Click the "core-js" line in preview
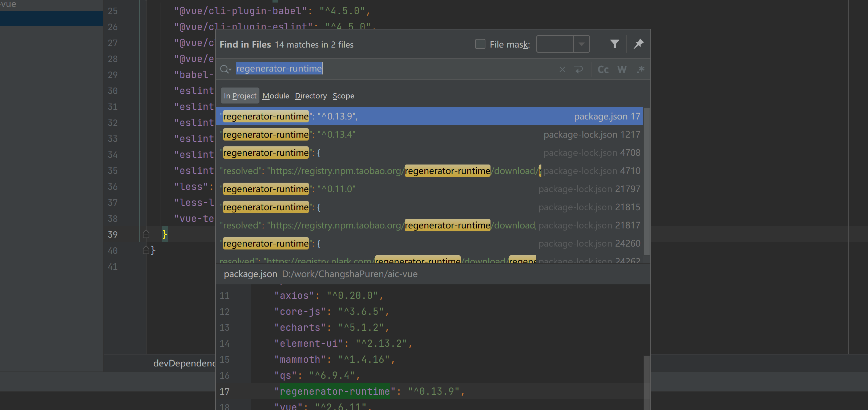The height and width of the screenshot is (410, 868). coord(332,312)
